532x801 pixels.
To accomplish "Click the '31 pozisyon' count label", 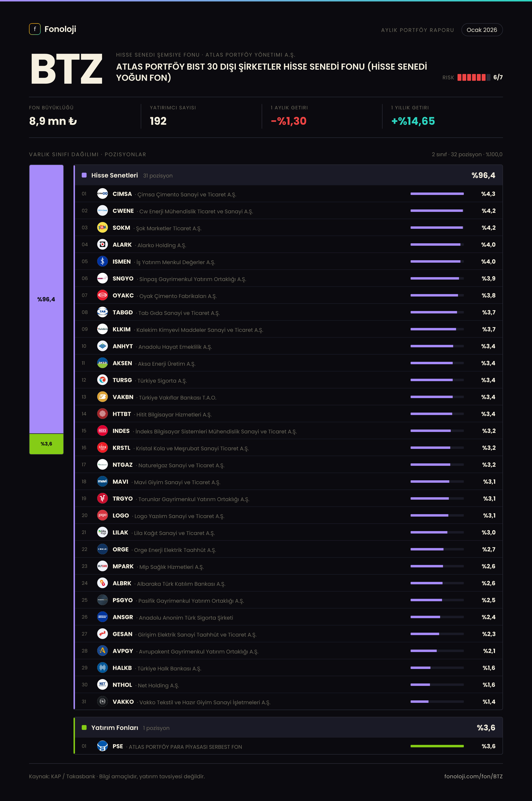I will (x=158, y=176).
